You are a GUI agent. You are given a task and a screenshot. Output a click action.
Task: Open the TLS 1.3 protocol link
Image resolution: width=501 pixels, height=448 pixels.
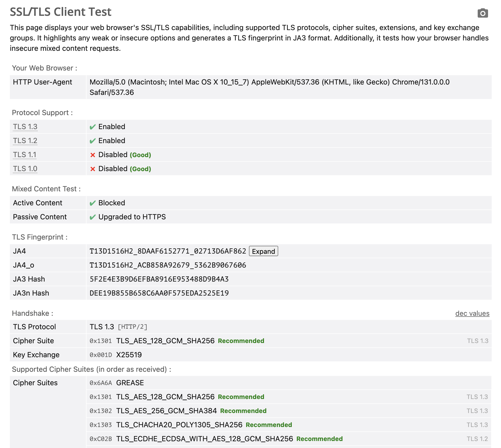(25, 127)
